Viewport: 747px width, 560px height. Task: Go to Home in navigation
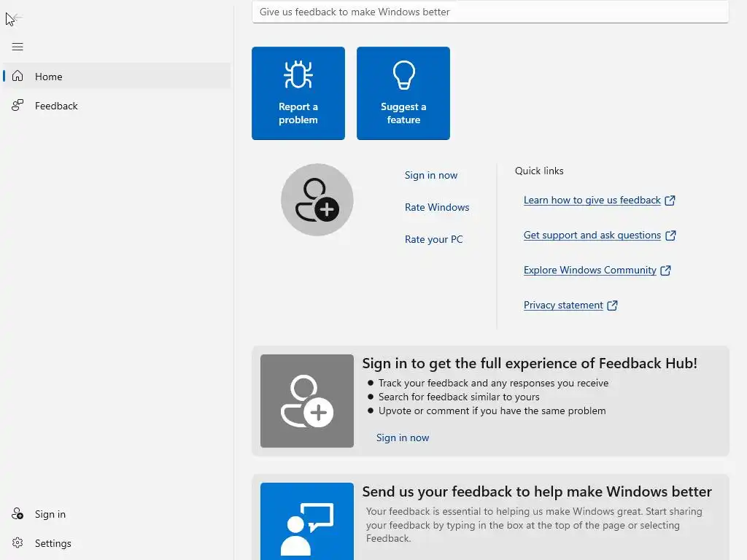point(117,76)
